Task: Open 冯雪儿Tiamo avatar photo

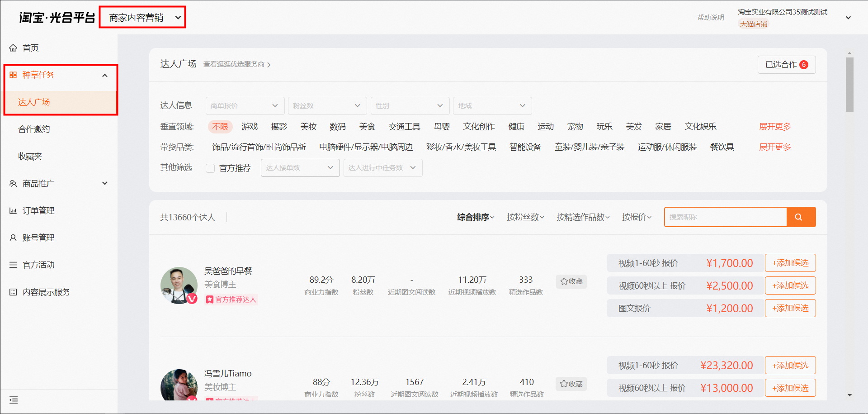Action: click(179, 385)
